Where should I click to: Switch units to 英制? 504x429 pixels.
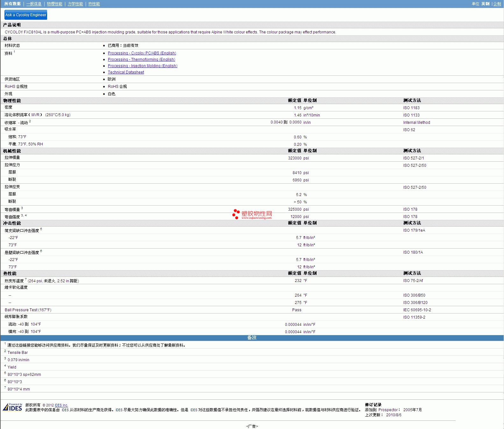click(x=485, y=4)
